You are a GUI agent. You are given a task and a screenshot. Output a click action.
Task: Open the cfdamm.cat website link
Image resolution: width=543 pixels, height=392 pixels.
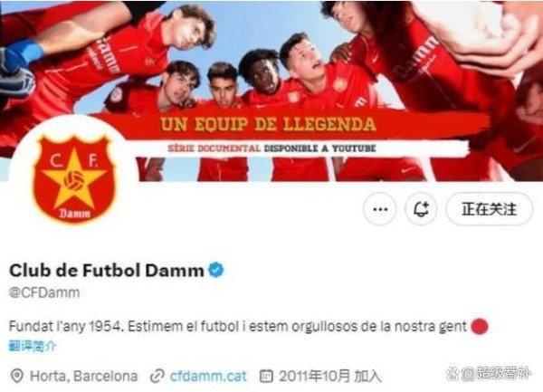coord(208,376)
